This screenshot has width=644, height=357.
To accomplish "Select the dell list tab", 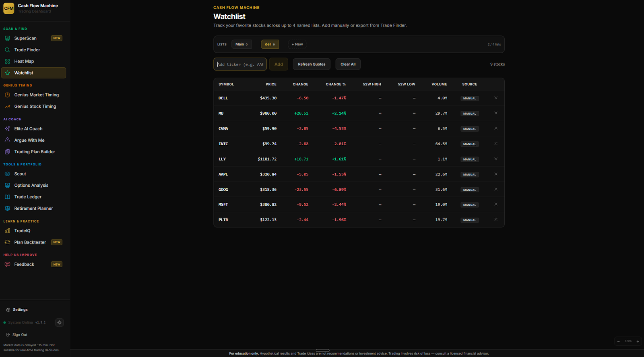I will tap(270, 44).
